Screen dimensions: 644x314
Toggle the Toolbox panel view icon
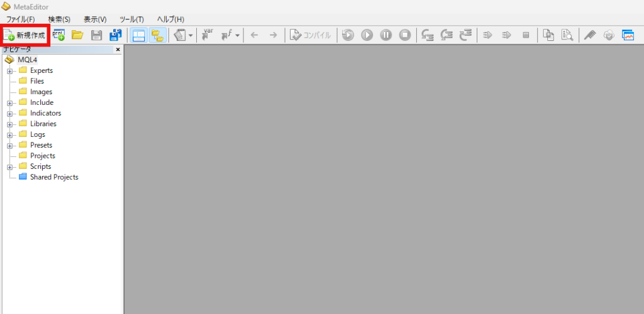click(x=139, y=35)
